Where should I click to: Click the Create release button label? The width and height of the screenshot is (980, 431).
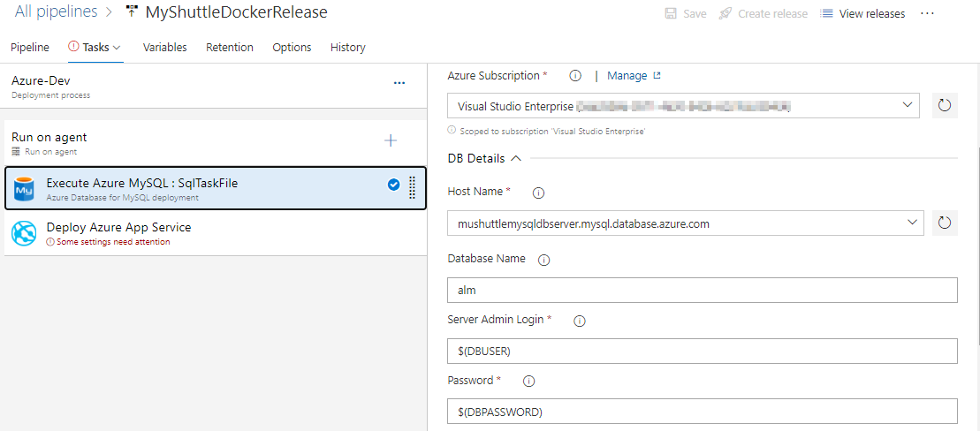click(773, 14)
